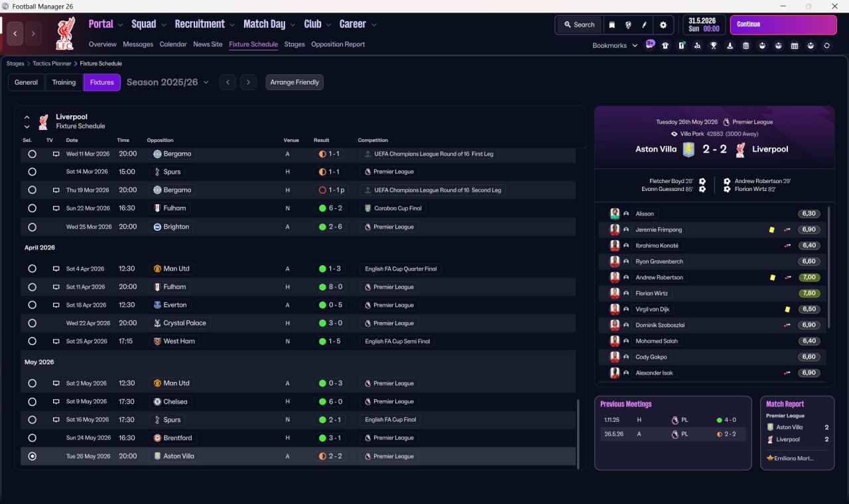Click the pencil edit icon in top bar
Screen dimensions: 849x504
coord(644,25)
